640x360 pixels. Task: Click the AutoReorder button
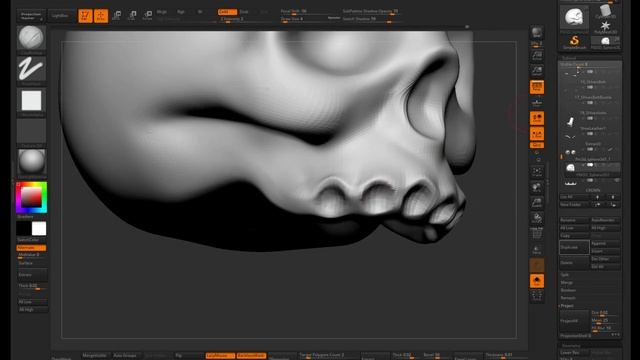pyautogui.click(x=606, y=220)
